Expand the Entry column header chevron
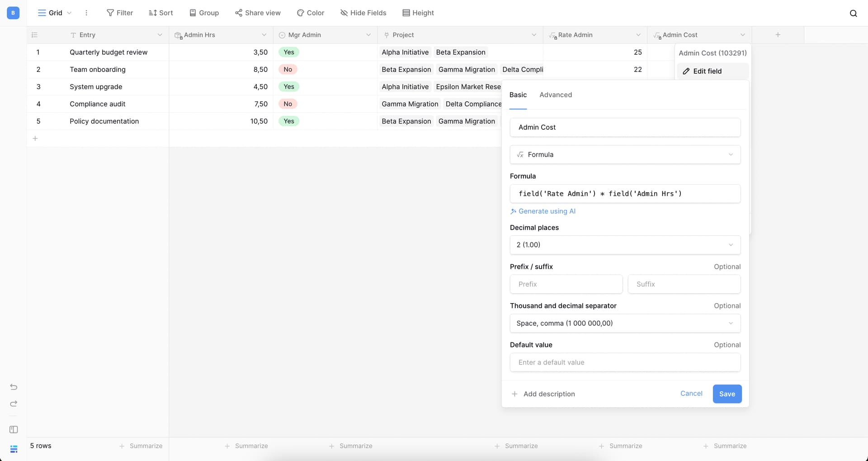The height and width of the screenshot is (461, 868). pyautogui.click(x=160, y=35)
